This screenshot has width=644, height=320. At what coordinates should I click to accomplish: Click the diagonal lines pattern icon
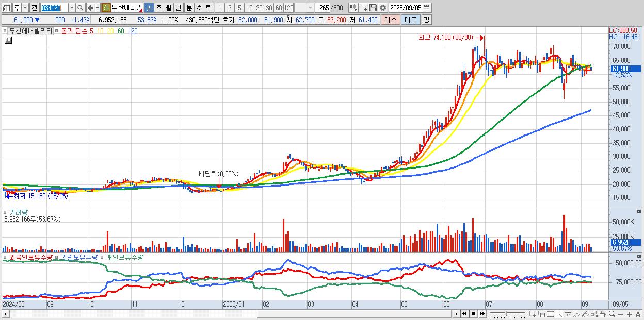pos(586,314)
